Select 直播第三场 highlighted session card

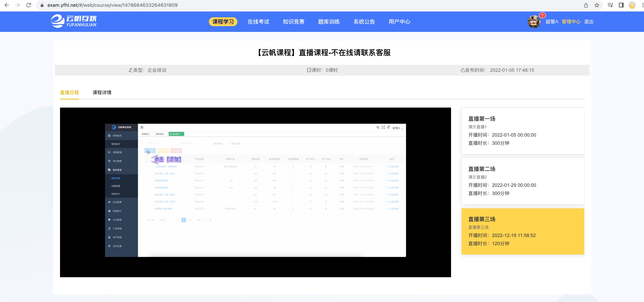[x=522, y=231]
